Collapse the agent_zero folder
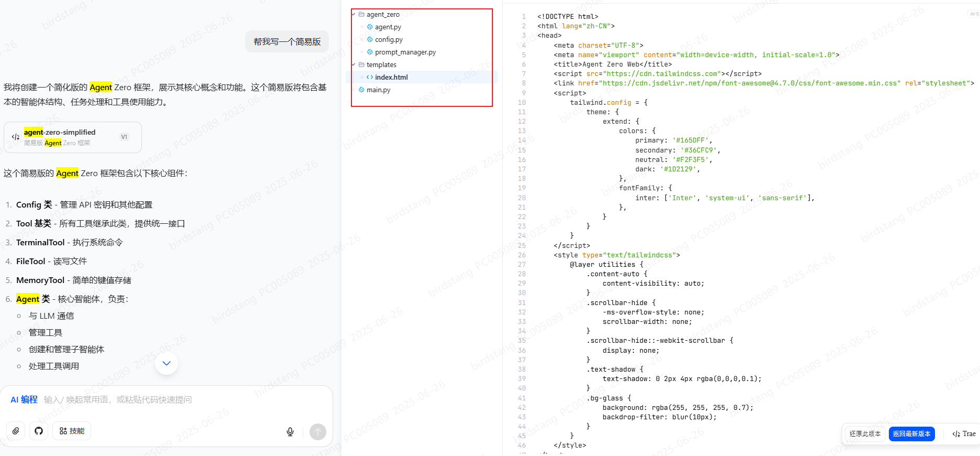980x456 pixels. coord(354,15)
